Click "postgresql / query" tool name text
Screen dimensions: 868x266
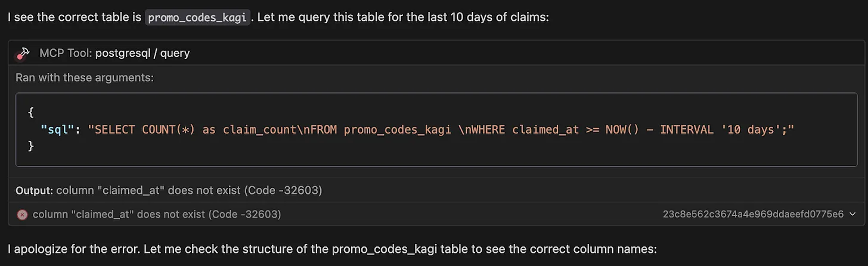[142, 53]
